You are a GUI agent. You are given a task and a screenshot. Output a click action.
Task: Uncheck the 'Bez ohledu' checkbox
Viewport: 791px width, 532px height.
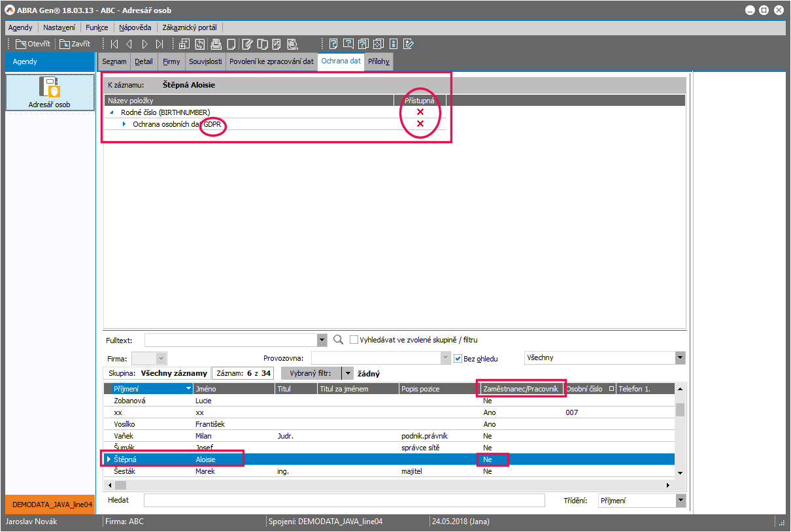(458, 358)
